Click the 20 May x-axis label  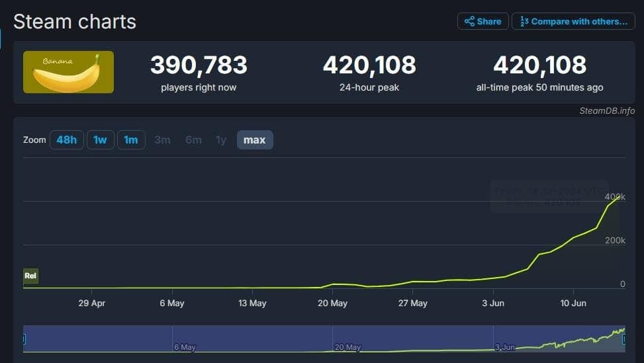332,303
